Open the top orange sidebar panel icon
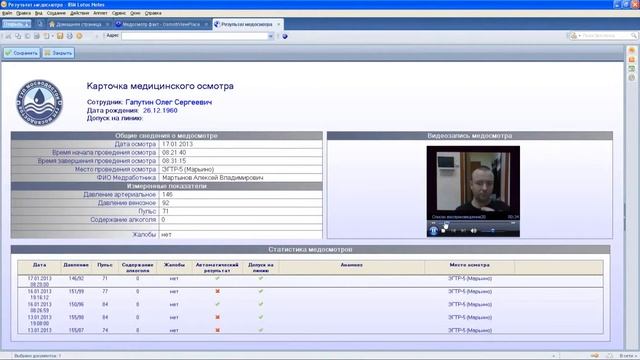 click(x=632, y=50)
